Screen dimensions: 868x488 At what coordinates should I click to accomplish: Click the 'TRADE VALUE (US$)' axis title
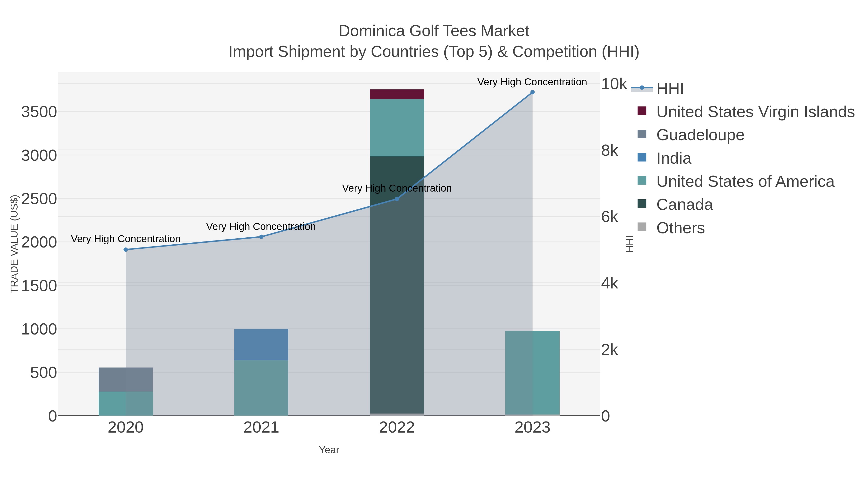tap(14, 244)
